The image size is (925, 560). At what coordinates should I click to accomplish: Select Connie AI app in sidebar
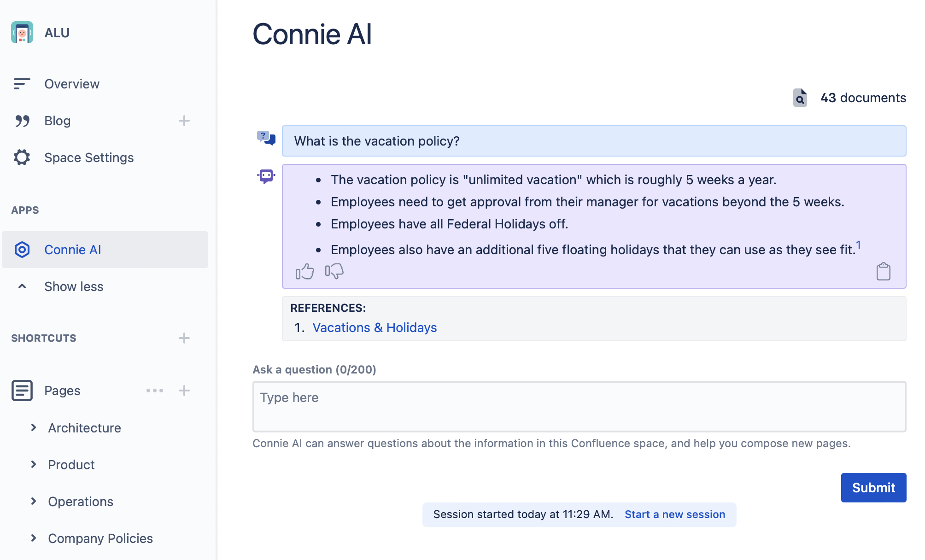105,250
